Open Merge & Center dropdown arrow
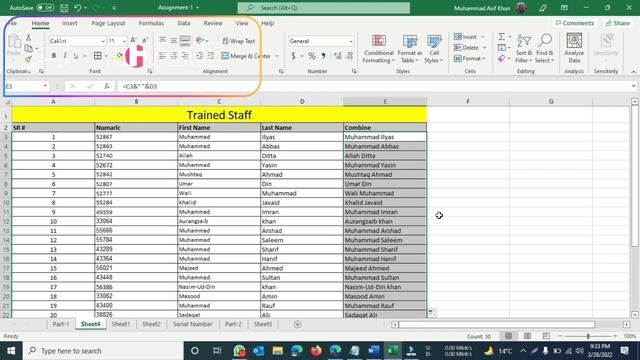 click(x=277, y=56)
